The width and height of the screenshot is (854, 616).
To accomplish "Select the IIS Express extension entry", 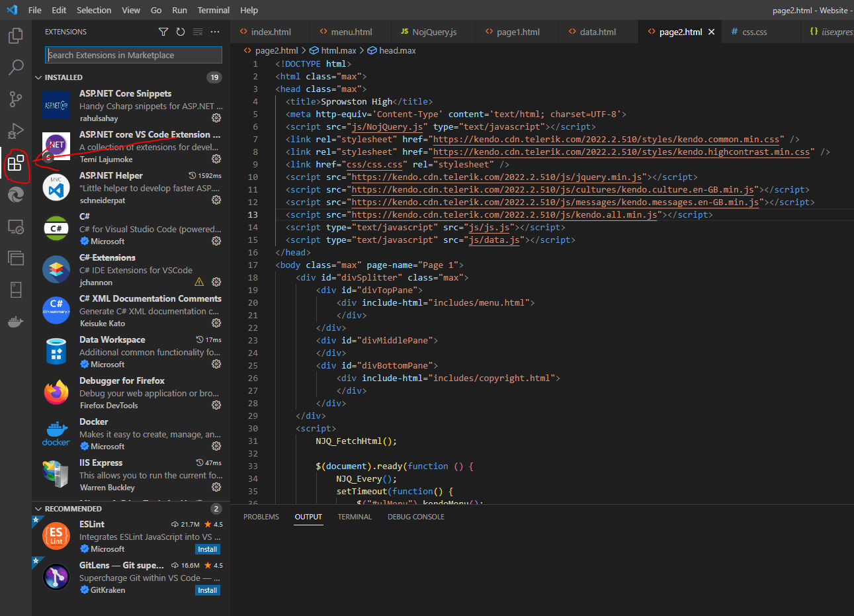I will pos(130,475).
